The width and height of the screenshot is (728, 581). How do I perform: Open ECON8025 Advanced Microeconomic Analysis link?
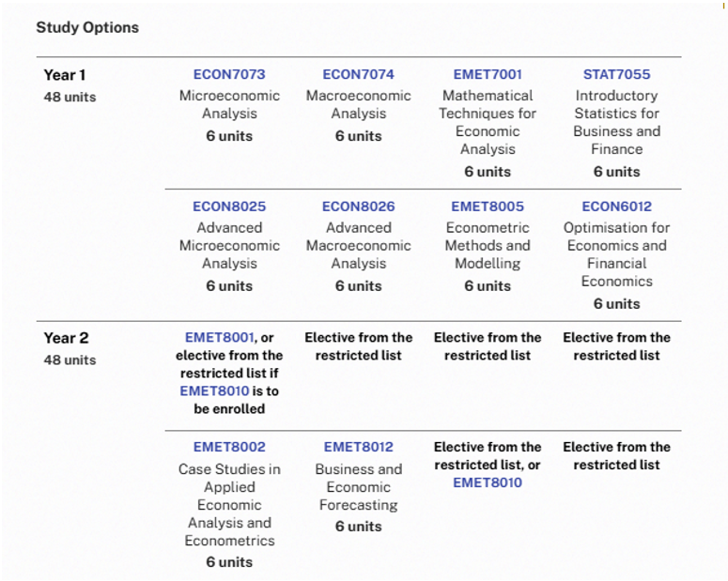229,206
